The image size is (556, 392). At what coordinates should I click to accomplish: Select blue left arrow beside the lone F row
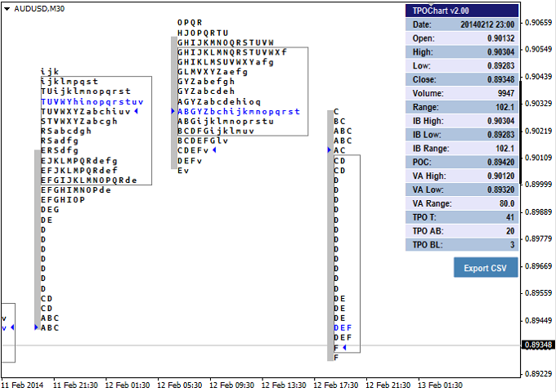pos(344,348)
